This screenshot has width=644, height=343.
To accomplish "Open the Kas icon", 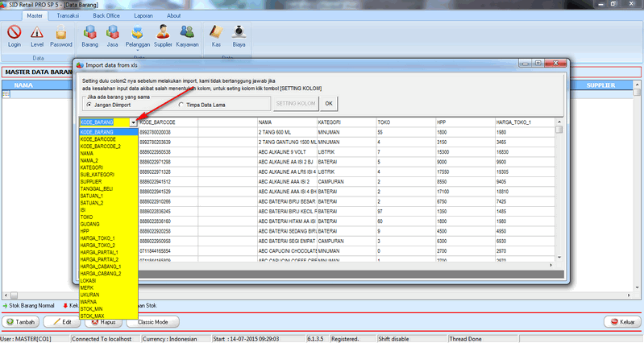I will (216, 33).
